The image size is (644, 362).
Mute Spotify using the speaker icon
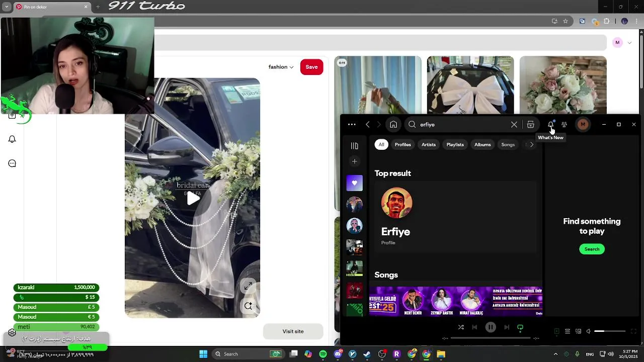[588, 331]
